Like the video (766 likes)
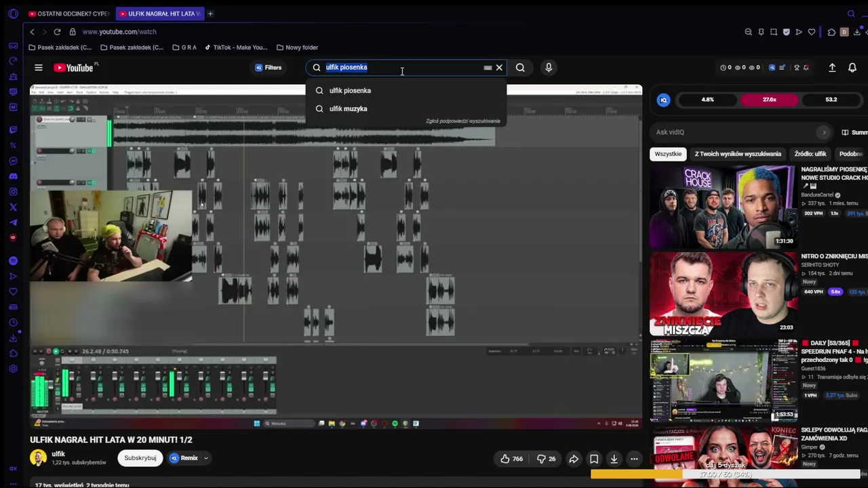 (511, 459)
